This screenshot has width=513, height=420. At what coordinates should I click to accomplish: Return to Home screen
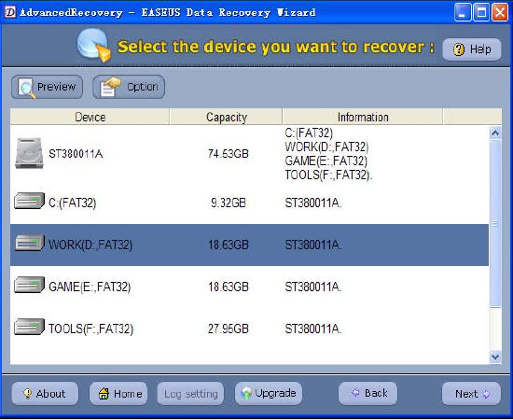tap(118, 394)
